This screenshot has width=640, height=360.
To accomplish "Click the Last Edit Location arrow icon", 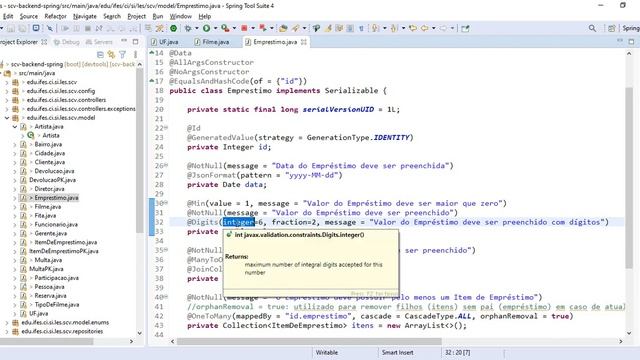I will pos(413,28).
